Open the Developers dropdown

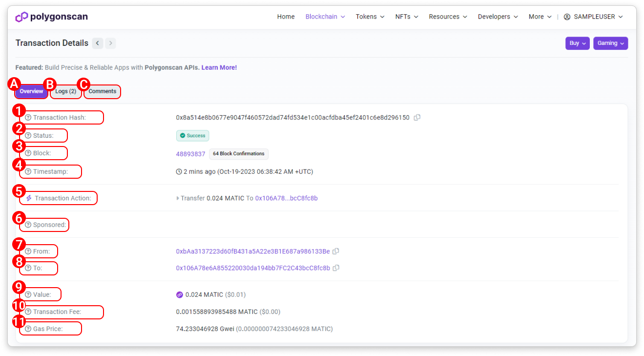point(498,17)
